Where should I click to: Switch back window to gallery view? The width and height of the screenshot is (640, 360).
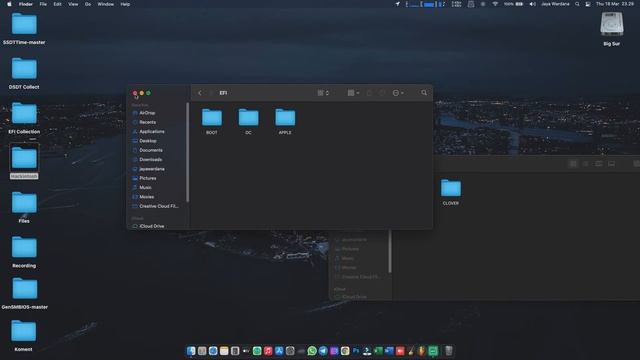pos(611,164)
